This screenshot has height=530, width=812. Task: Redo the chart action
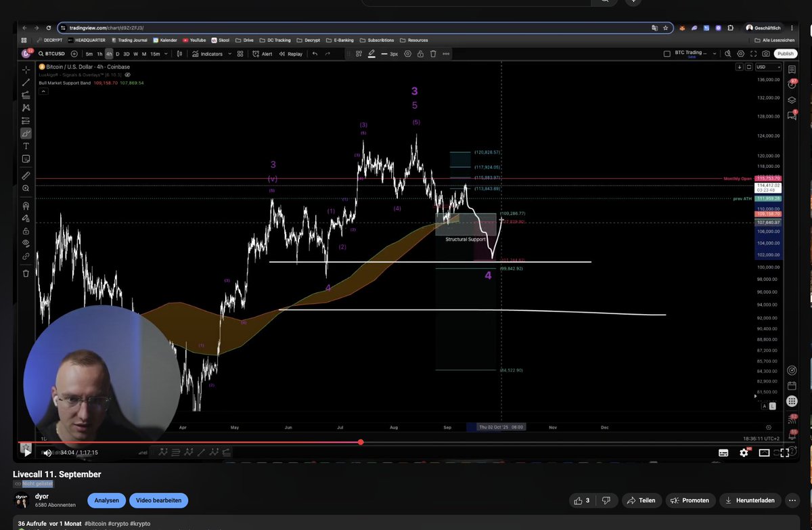(328, 53)
